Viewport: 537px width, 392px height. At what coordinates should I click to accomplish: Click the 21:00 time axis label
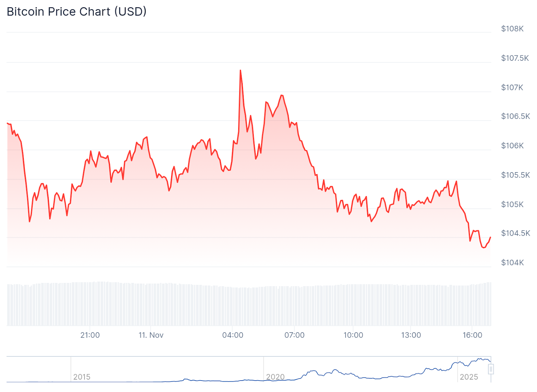click(90, 335)
